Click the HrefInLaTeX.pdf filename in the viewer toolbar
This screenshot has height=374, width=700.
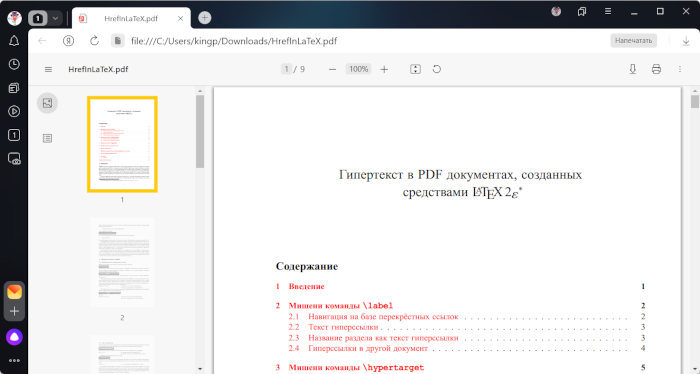pos(98,69)
